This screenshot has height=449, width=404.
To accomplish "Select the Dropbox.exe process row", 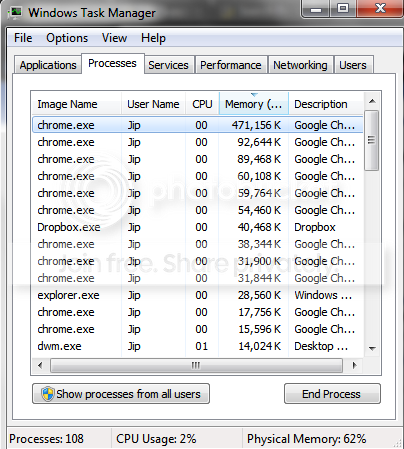I will pyautogui.click(x=197, y=227).
